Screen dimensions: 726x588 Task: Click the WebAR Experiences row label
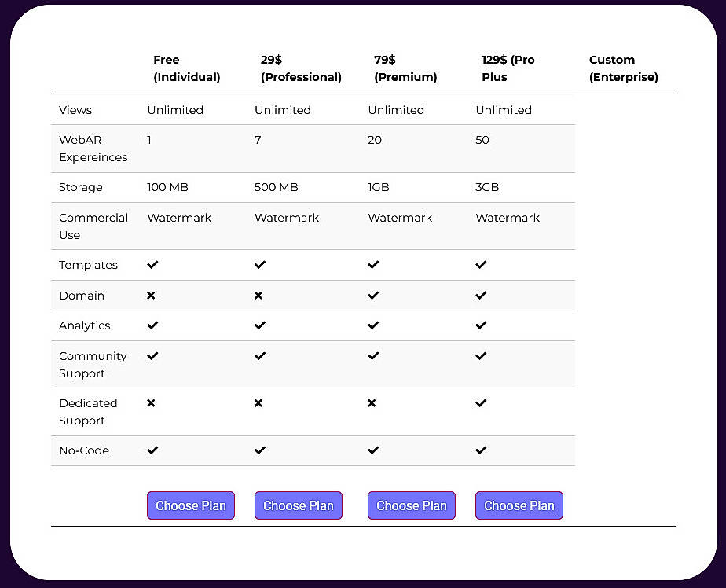93,149
